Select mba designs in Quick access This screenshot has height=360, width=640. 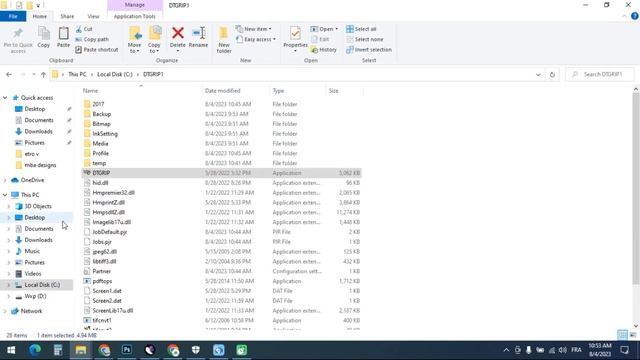tap(40, 165)
